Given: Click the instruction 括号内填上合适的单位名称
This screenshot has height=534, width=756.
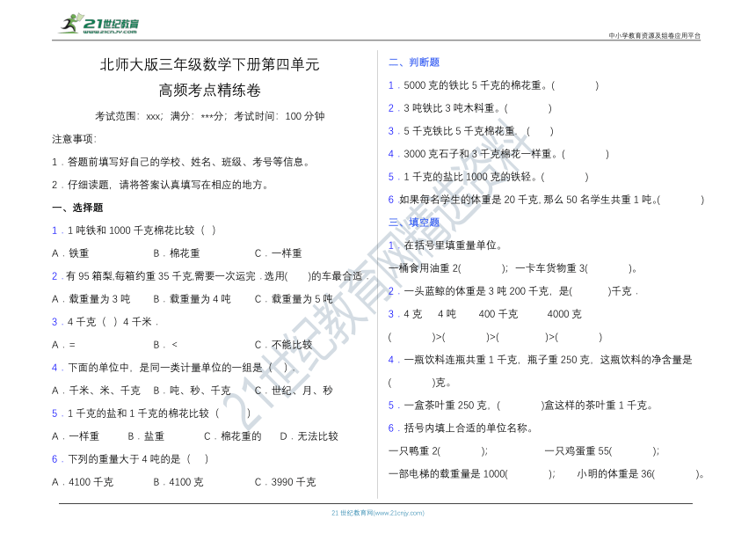Looking at the screenshot, I should [461, 428].
